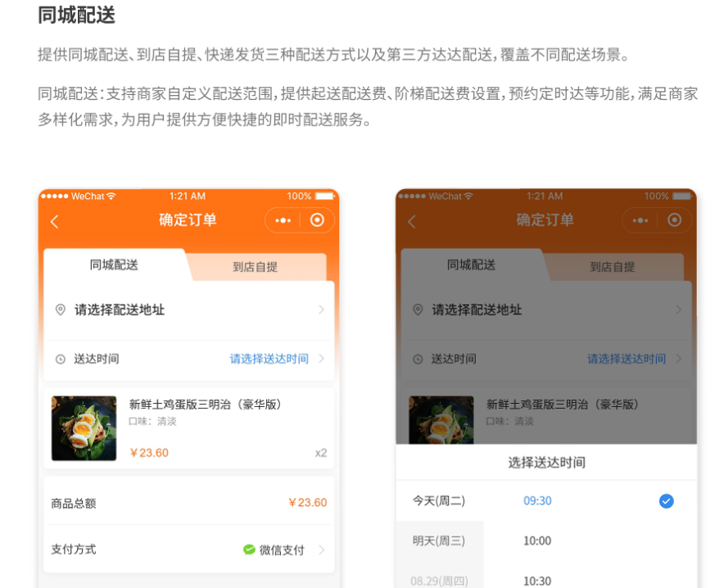Open the three-dot menu in left phone
The height and width of the screenshot is (588, 715).
[283, 220]
